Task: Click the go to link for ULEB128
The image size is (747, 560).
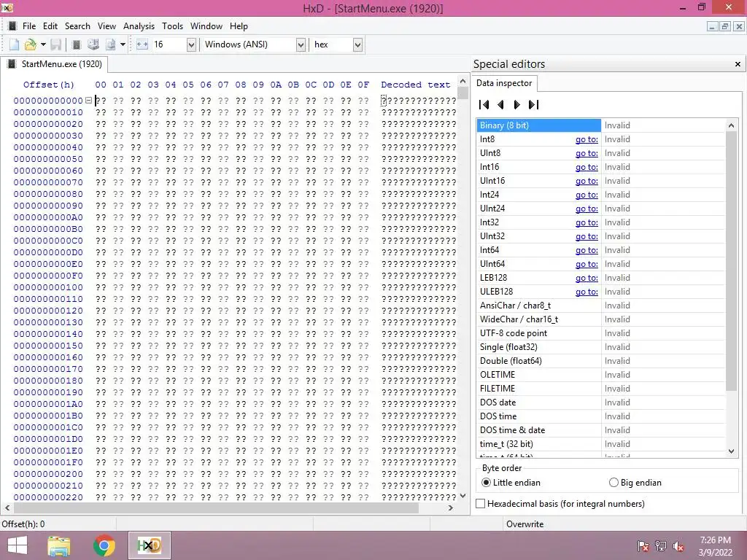Action: 587,292
